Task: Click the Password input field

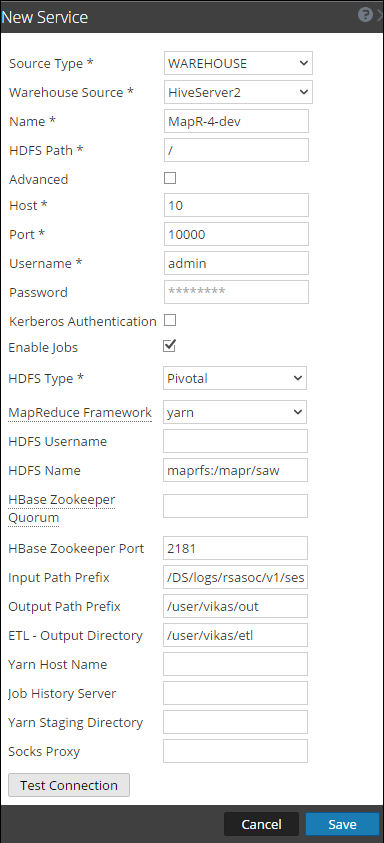Action: point(237,292)
